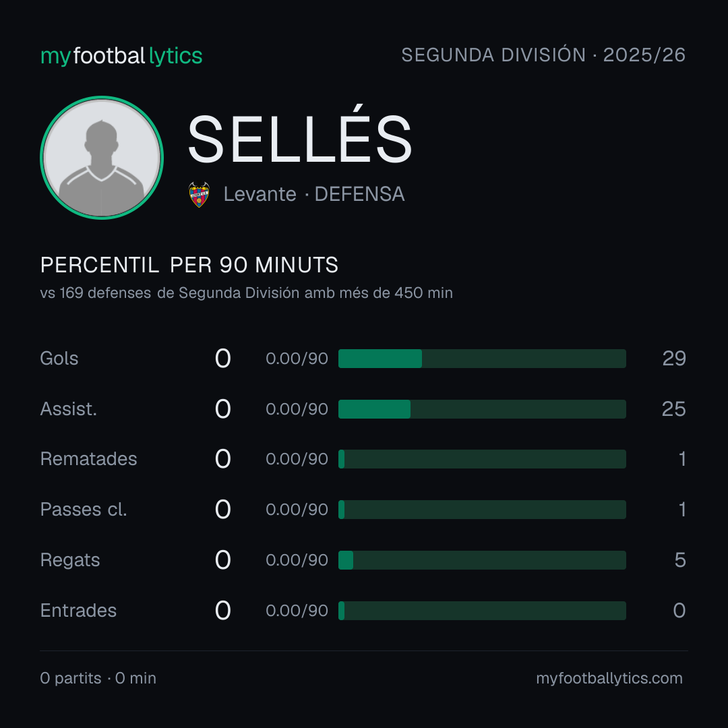Click the Segunda División 2025/26 header text
This screenshot has width=728, height=728.
(x=543, y=55)
